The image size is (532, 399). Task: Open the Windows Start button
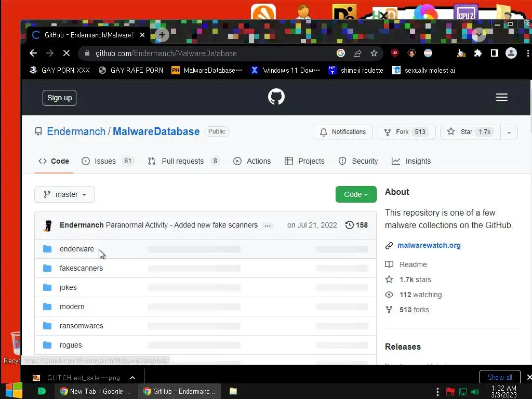point(14,391)
